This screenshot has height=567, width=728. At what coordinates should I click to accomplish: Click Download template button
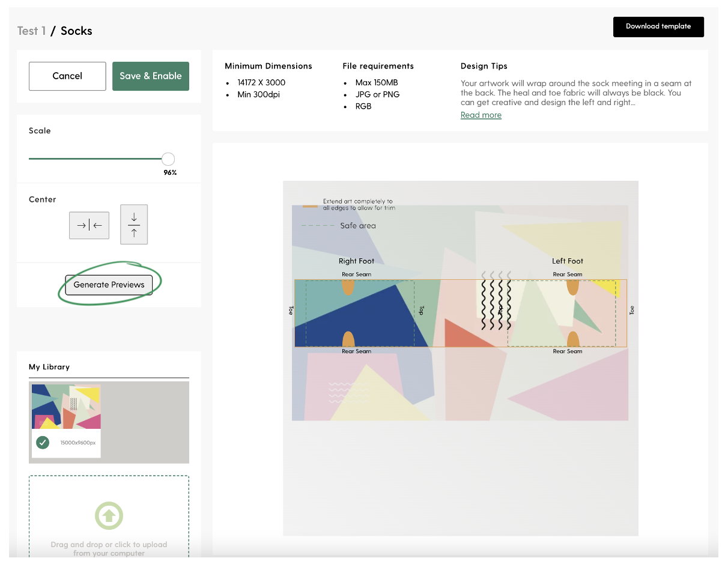(x=658, y=26)
